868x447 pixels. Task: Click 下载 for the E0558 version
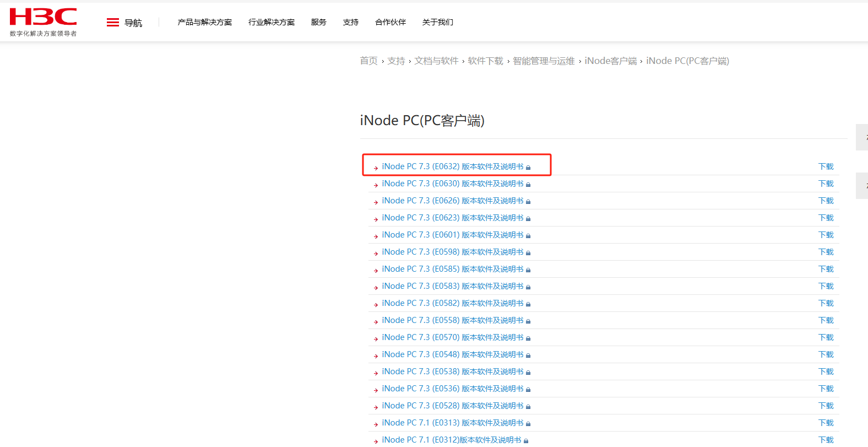pos(826,320)
